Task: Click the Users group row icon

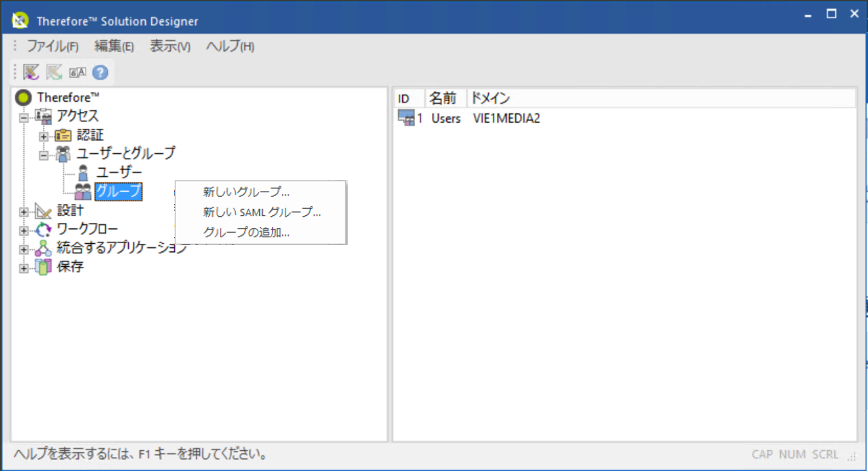Action: pos(406,118)
